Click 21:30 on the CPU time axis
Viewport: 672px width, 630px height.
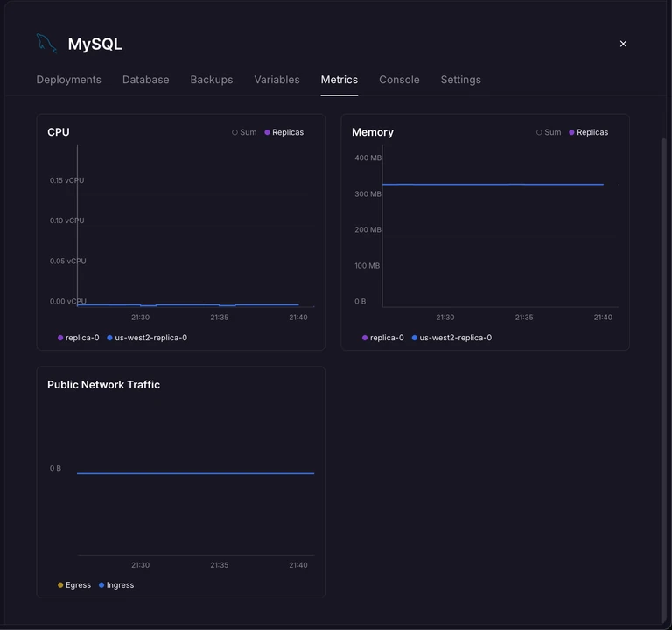(140, 318)
